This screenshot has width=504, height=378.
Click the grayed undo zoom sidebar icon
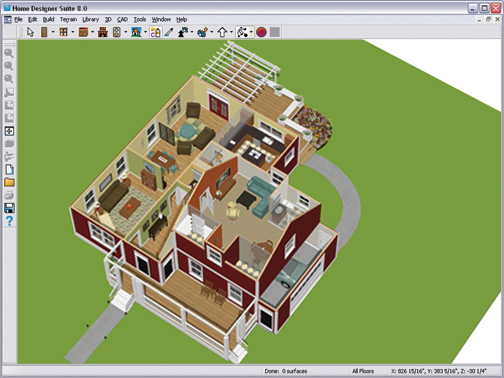tap(9, 92)
